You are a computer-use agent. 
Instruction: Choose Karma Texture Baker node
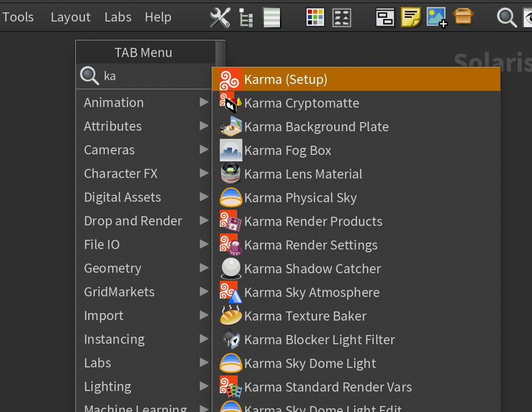tap(356, 316)
